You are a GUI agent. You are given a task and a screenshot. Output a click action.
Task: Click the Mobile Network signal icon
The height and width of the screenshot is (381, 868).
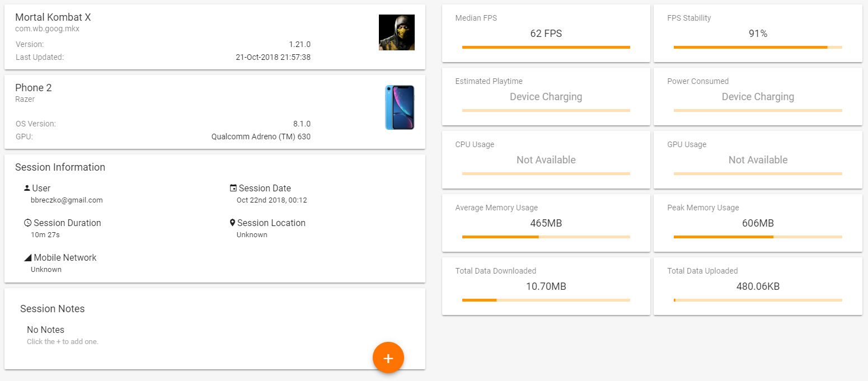[x=27, y=257]
